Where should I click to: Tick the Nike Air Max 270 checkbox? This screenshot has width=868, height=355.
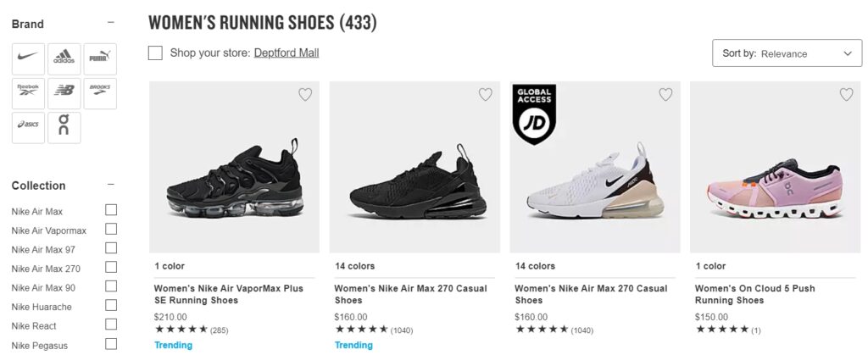pos(111,268)
